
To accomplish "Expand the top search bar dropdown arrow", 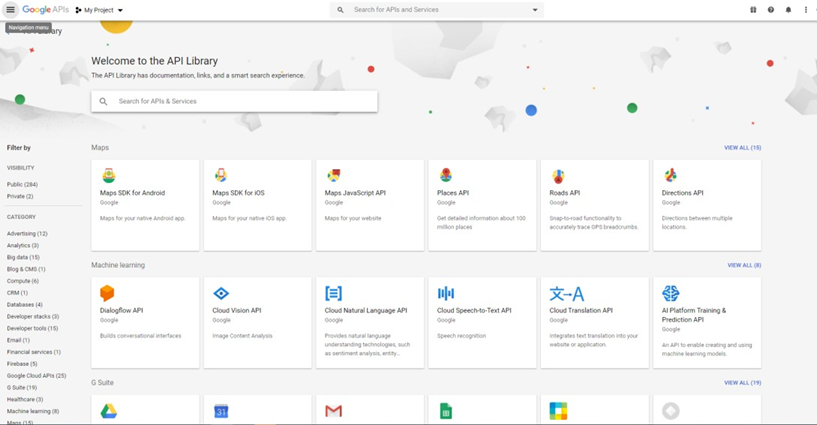I will click(x=535, y=10).
